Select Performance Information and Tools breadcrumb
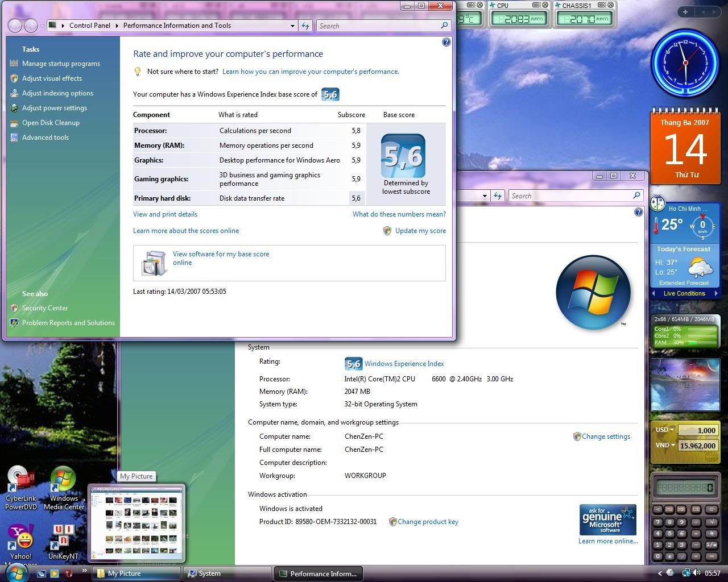The image size is (728, 582). click(177, 26)
